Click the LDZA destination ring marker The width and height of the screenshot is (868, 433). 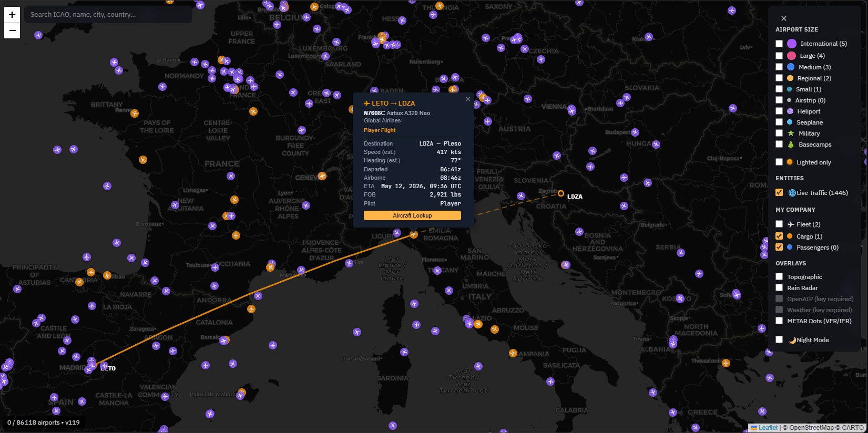(561, 193)
